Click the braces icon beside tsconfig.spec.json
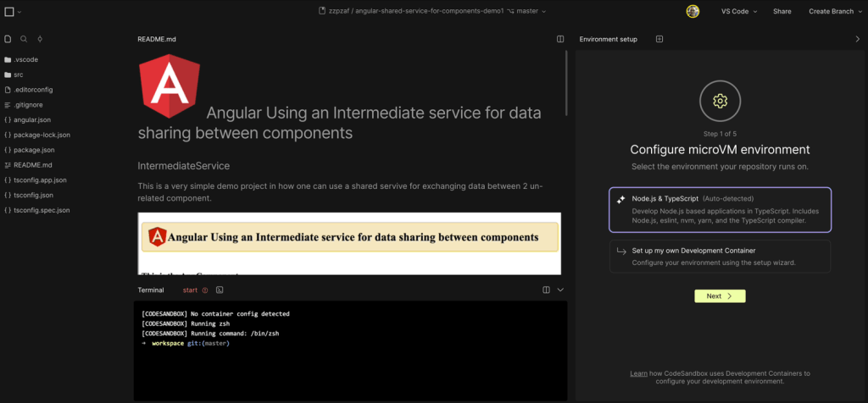The width and height of the screenshot is (868, 403). point(8,210)
